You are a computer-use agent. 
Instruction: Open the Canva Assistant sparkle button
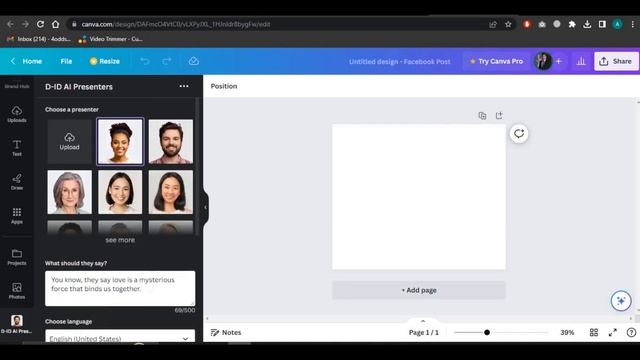tap(621, 301)
